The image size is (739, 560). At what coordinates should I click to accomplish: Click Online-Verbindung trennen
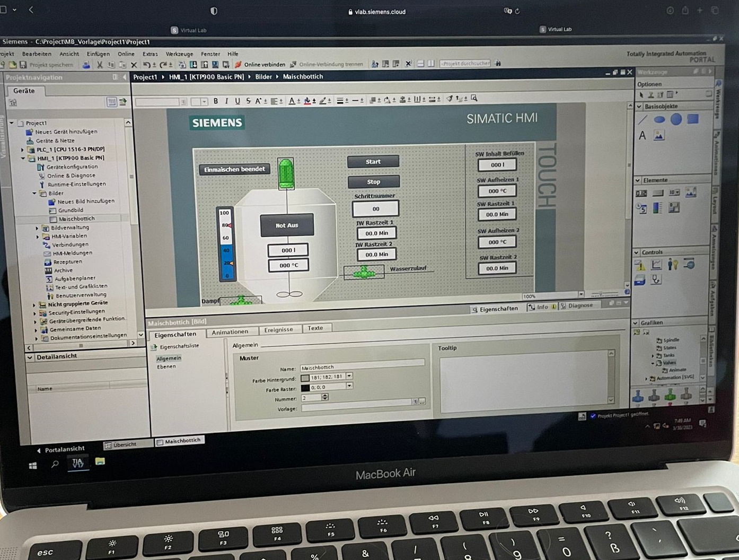coord(327,64)
